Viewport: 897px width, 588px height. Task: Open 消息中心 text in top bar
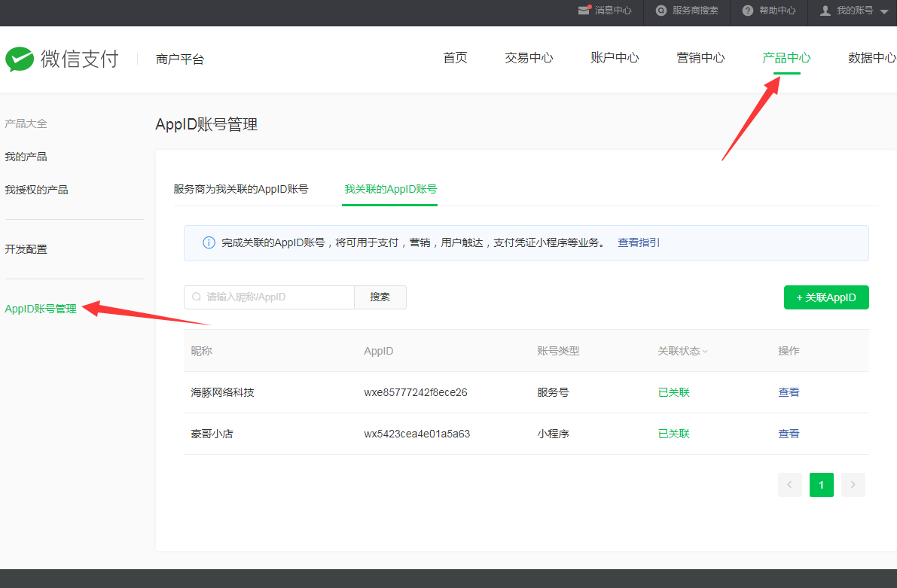click(x=613, y=11)
